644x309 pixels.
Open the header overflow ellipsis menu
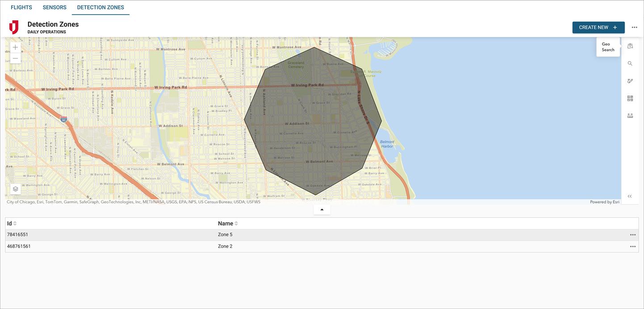634,27
